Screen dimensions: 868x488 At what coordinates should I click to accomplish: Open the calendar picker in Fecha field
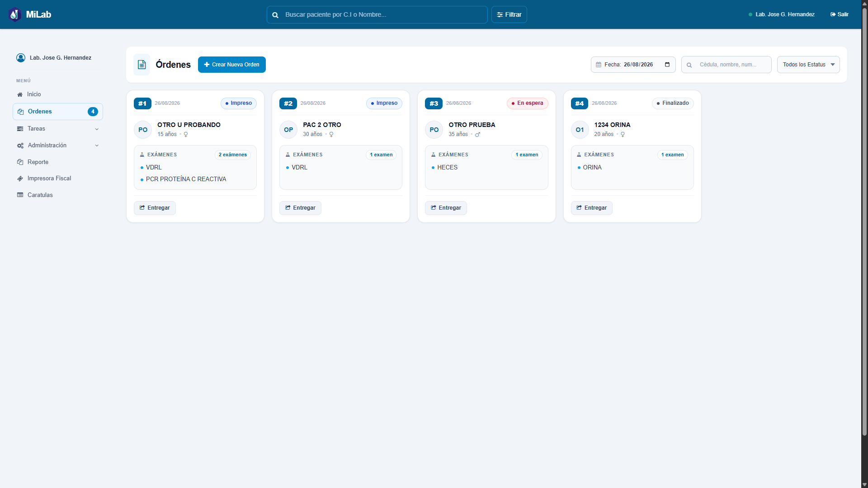[667, 65]
